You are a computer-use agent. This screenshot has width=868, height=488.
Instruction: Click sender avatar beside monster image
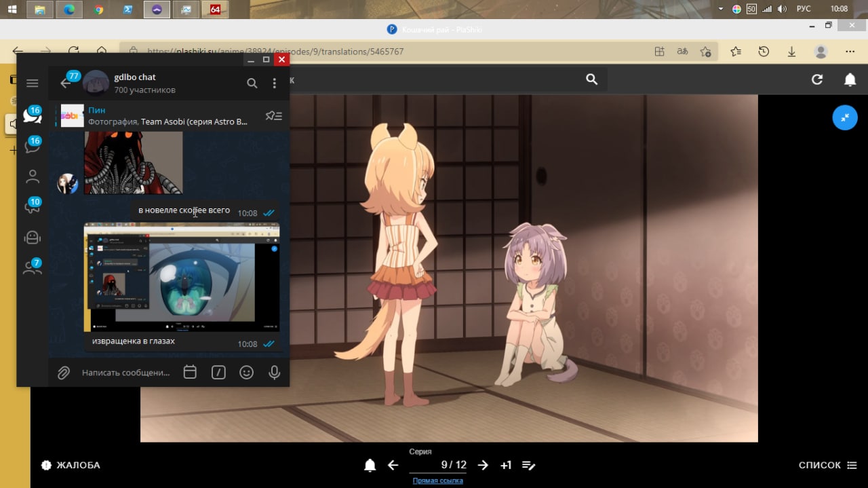(67, 183)
